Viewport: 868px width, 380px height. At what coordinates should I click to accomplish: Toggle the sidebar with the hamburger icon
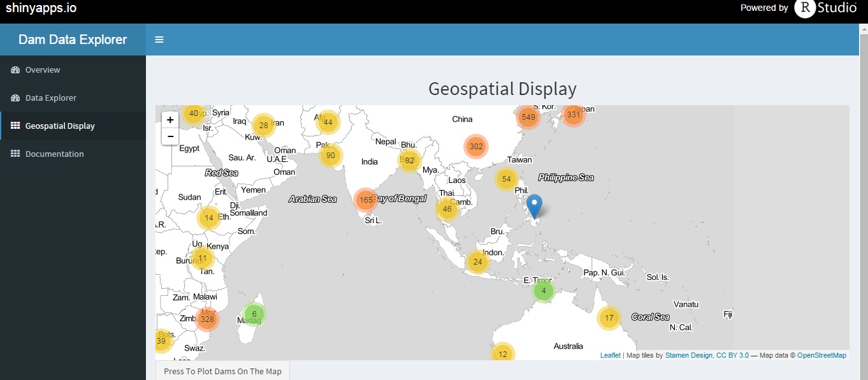pos(159,40)
